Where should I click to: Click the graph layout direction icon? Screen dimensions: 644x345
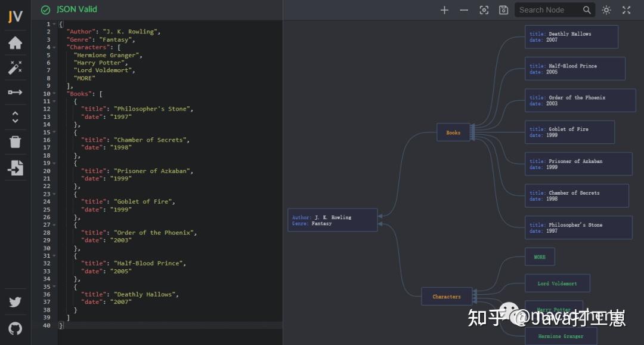(x=15, y=92)
